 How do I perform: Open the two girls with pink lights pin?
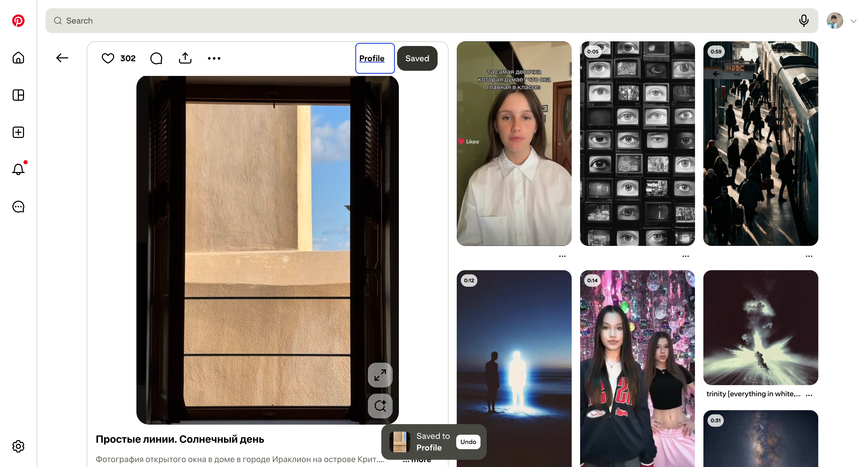[x=637, y=369]
